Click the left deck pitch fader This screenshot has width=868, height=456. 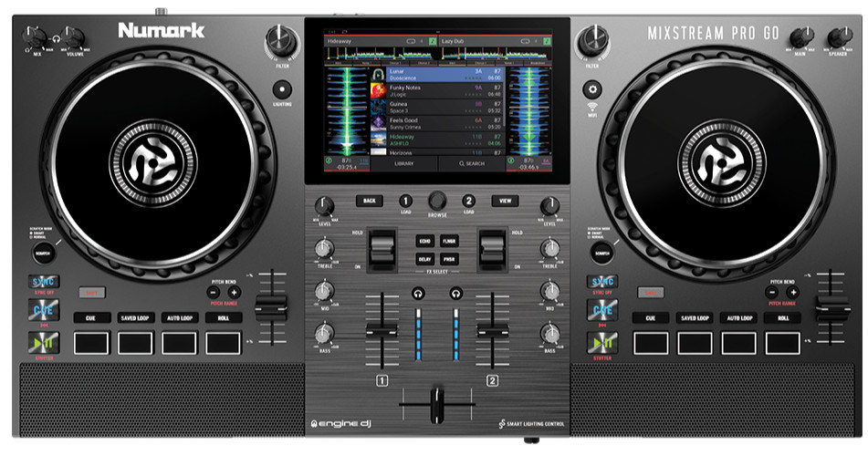pos(271,307)
